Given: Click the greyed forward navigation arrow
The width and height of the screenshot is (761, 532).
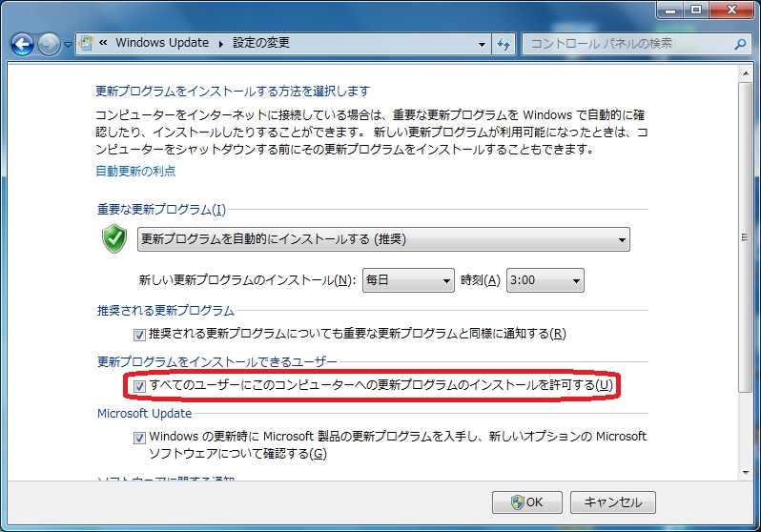Looking at the screenshot, I should pyautogui.click(x=49, y=45).
